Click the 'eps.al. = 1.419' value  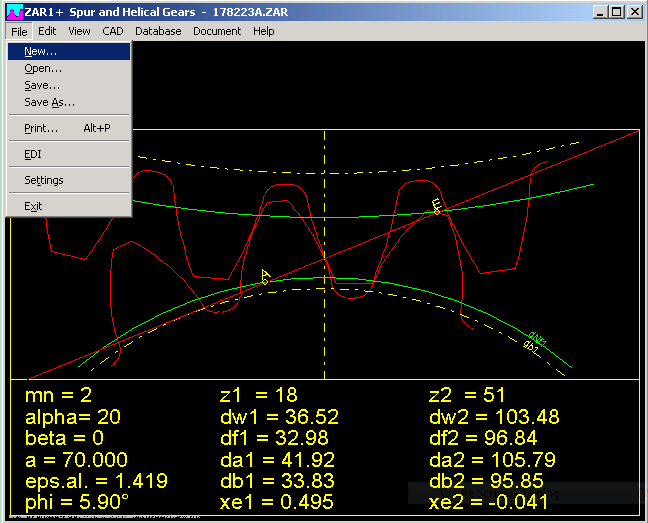(x=96, y=481)
